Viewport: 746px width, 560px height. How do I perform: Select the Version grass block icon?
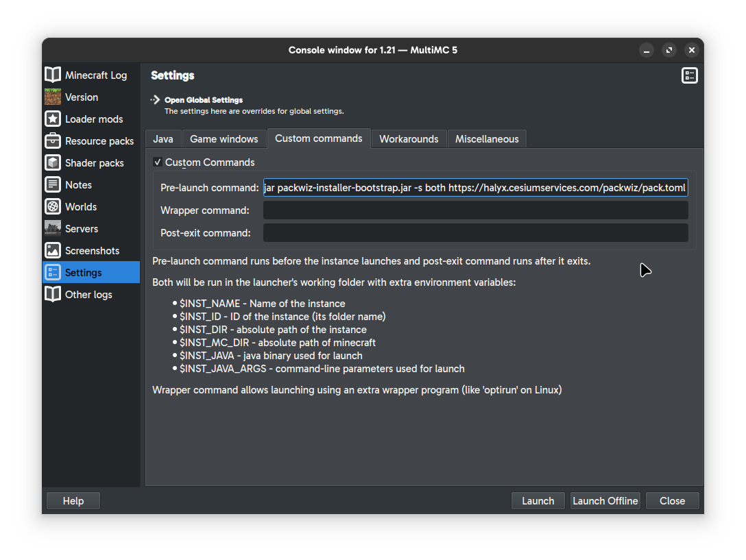[53, 97]
